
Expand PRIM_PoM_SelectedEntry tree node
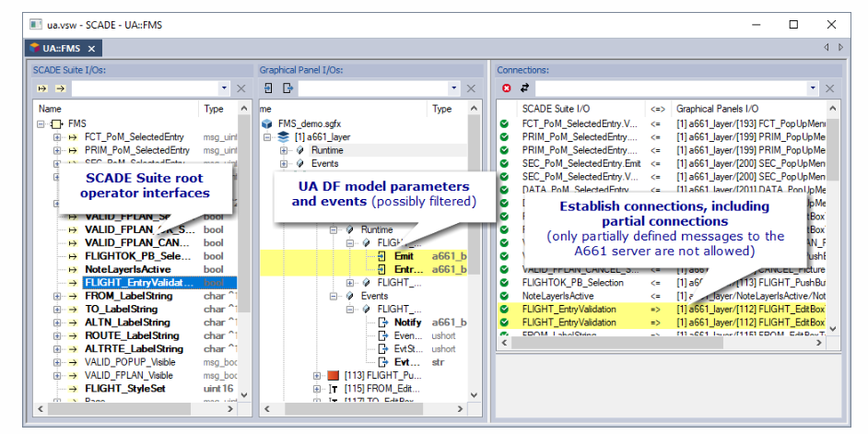[x=57, y=150]
